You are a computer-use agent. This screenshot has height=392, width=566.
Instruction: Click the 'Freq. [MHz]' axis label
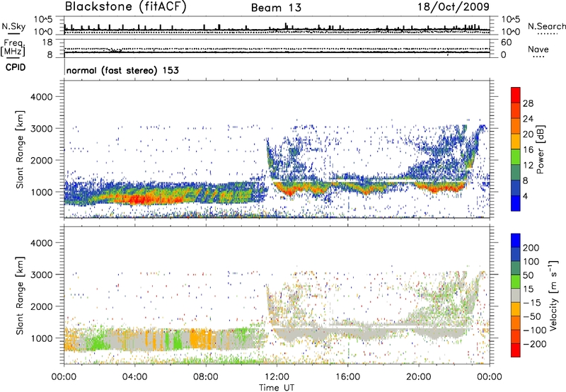coord(13,48)
